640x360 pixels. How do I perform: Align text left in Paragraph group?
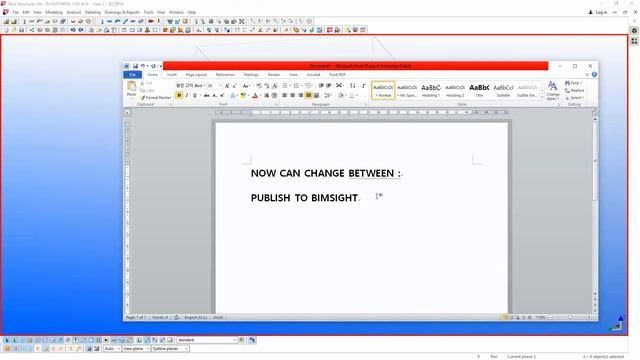pos(284,95)
